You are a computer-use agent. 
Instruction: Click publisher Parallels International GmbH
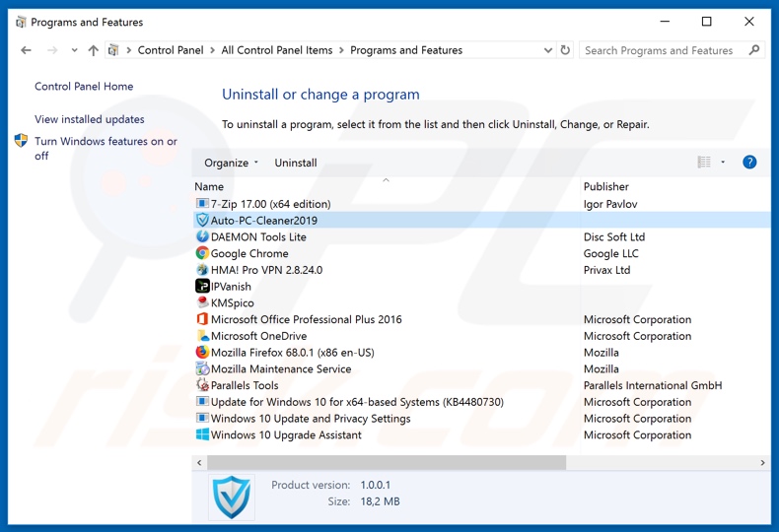point(653,385)
